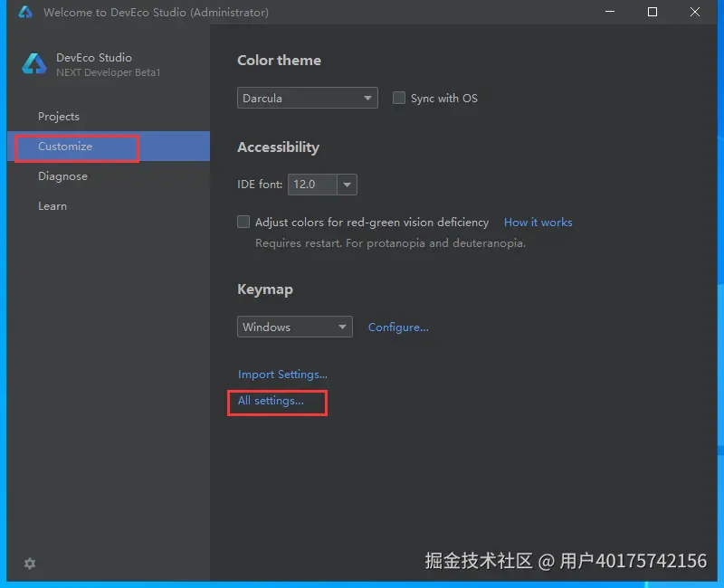Open the Darcula color theme dropdown

coord(308,98)
